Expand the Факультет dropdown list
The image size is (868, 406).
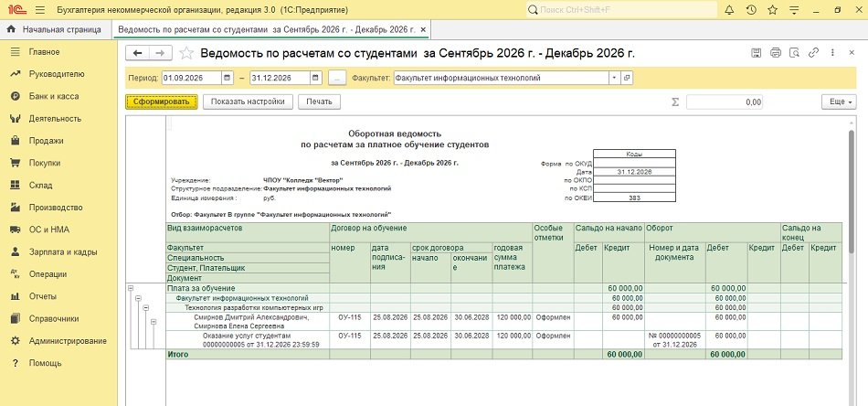(614, 78)
